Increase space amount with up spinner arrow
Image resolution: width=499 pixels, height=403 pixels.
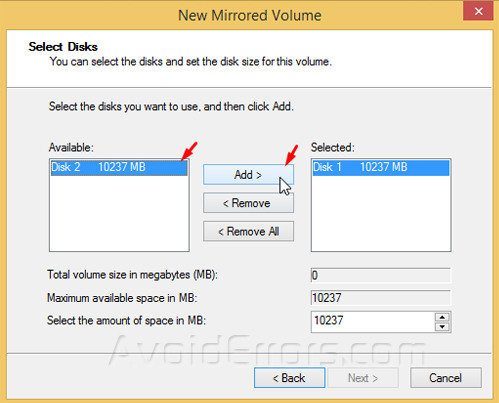click(442, 317)
